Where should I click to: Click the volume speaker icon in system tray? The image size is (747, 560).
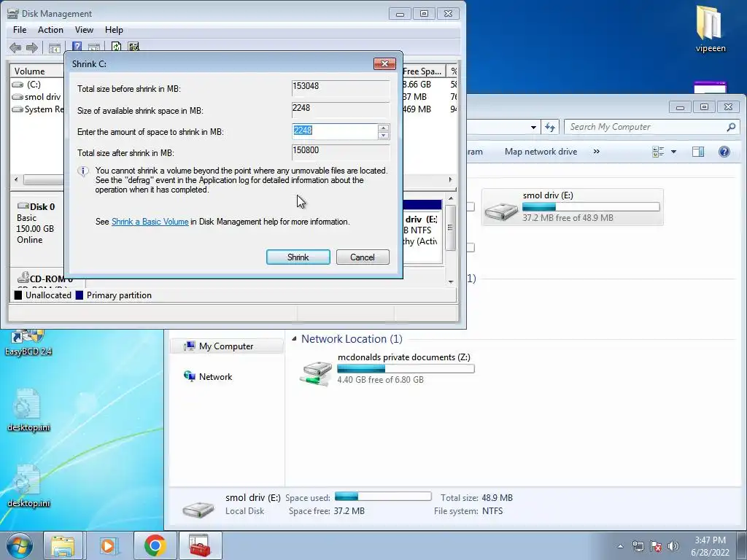click(673, 546)
